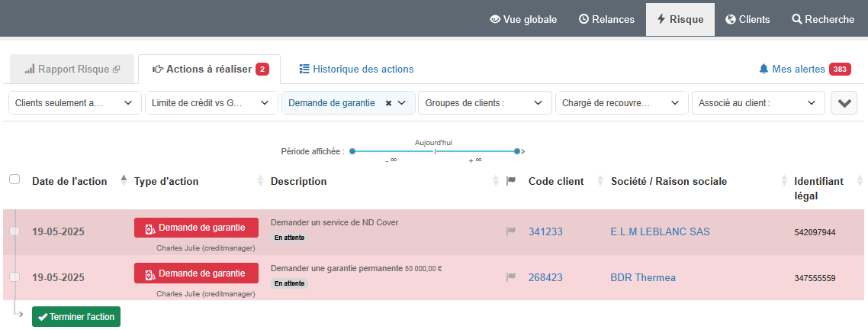Click the Terminer l'action button

(76, 316)
